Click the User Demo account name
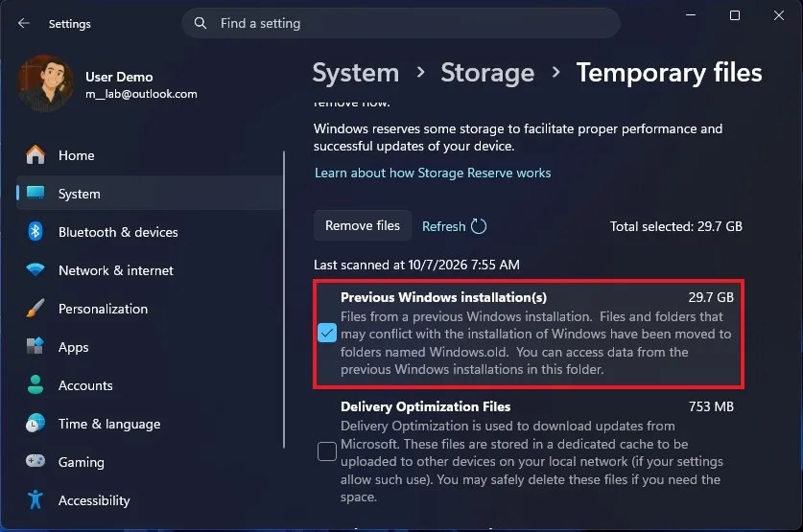This screenshot has height=532, width=803. click(119, 77)
